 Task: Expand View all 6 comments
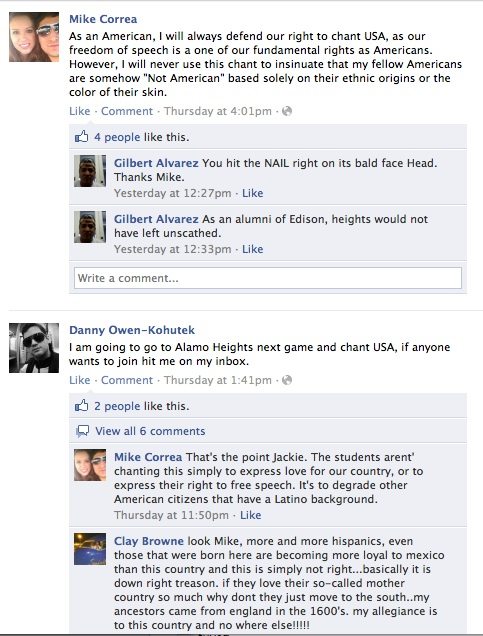[x=150, y=431]
